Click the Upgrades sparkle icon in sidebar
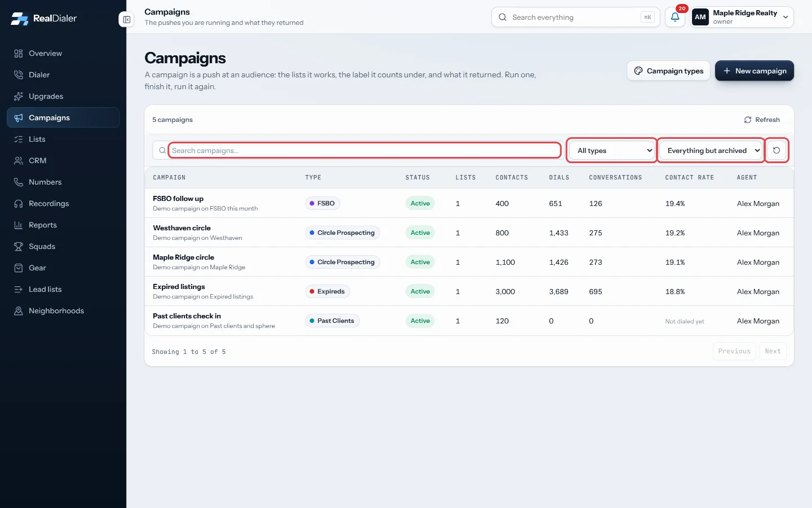Viewport: 812px width, 508px height. tap(19, 96)
